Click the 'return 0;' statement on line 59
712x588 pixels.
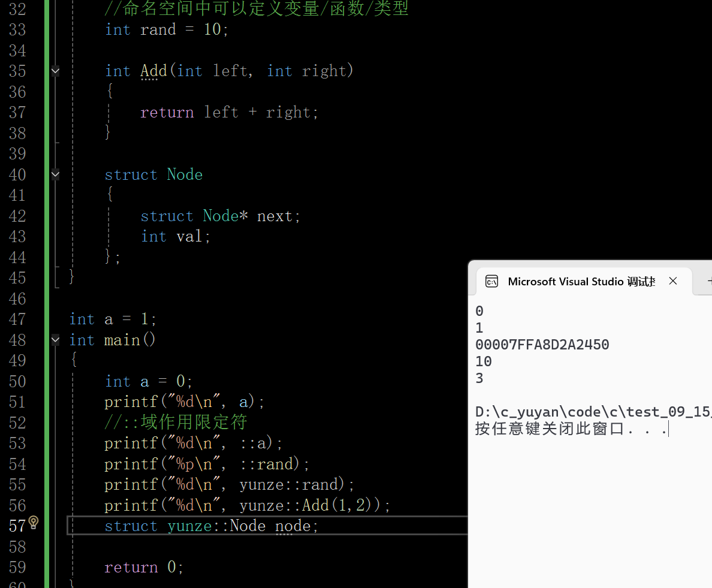[x=143, y=567]
